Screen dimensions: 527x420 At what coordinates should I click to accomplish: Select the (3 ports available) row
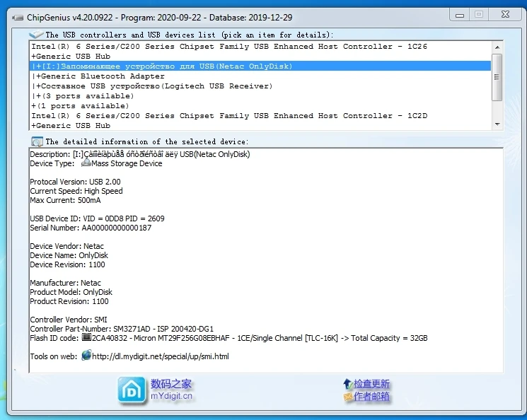click(x=260, y=95)
